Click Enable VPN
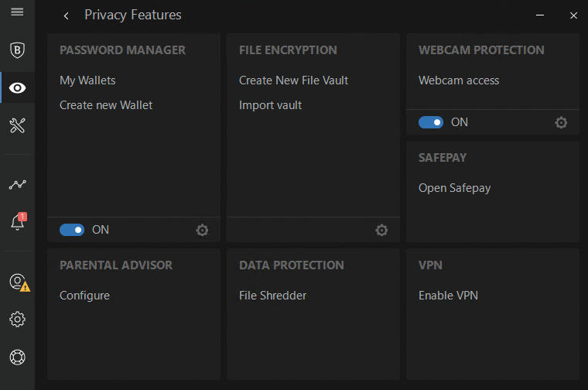Viewport: 588px width, 390px height. click(448, 296)
